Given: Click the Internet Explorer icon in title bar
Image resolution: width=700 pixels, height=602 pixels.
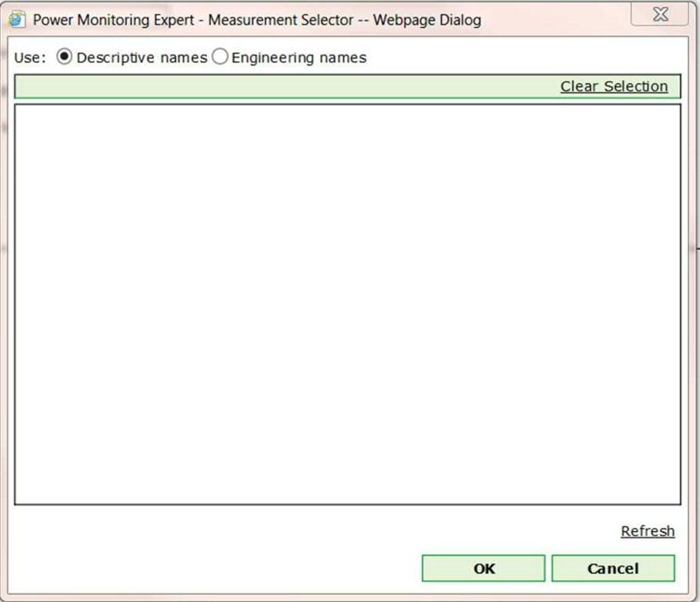Looking at the screenshot, I should pyautogui.click(x=17, y=20).
